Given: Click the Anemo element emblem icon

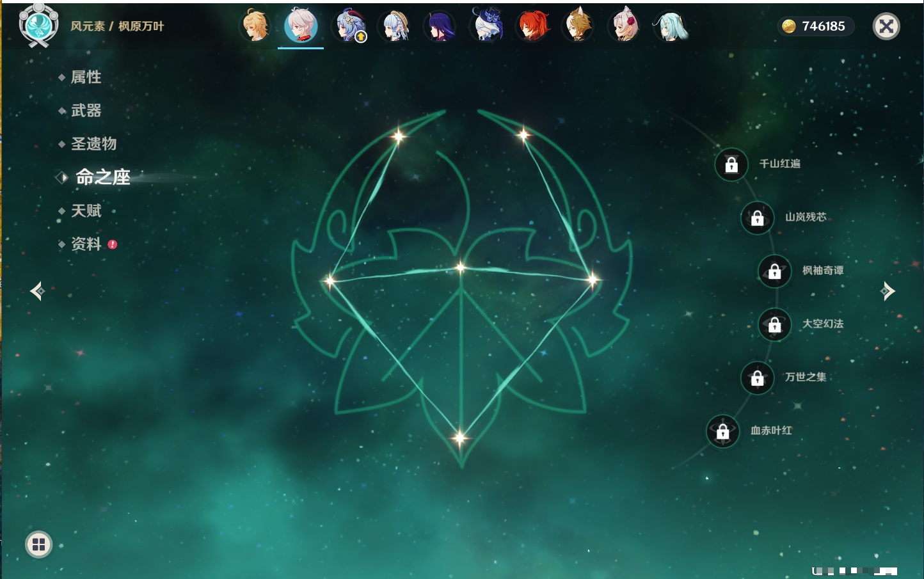Looking at the screenshot, I should tap(38, 25).
